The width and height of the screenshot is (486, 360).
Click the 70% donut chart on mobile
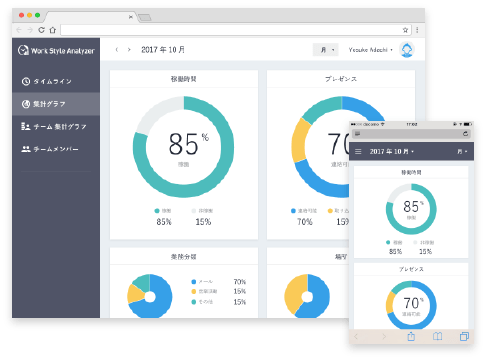[x=411, y=305]
